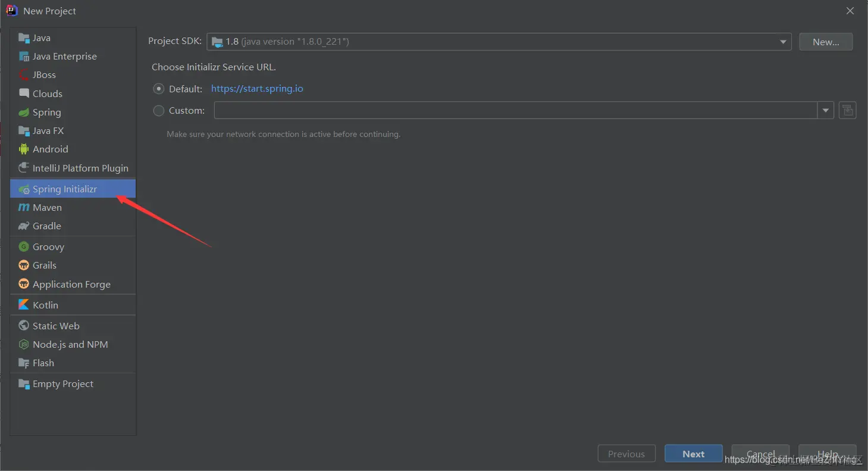Click the JBoss icon in list
This screenshot has height=471, width=868.
(24, 75)
